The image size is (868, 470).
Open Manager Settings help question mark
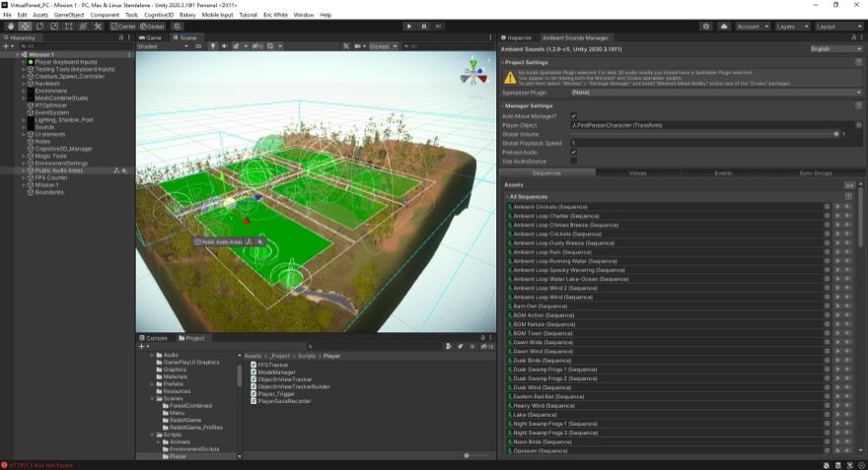click(x=858, y=105)
